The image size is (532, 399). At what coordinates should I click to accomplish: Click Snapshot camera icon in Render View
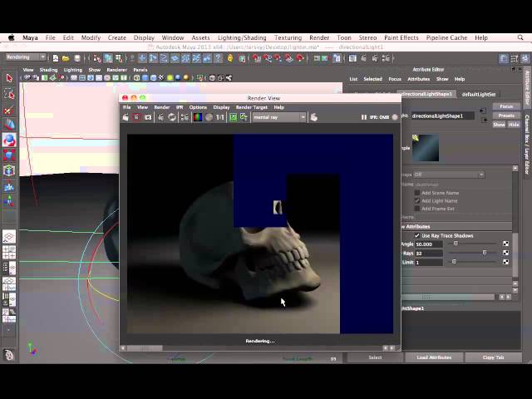148,117
